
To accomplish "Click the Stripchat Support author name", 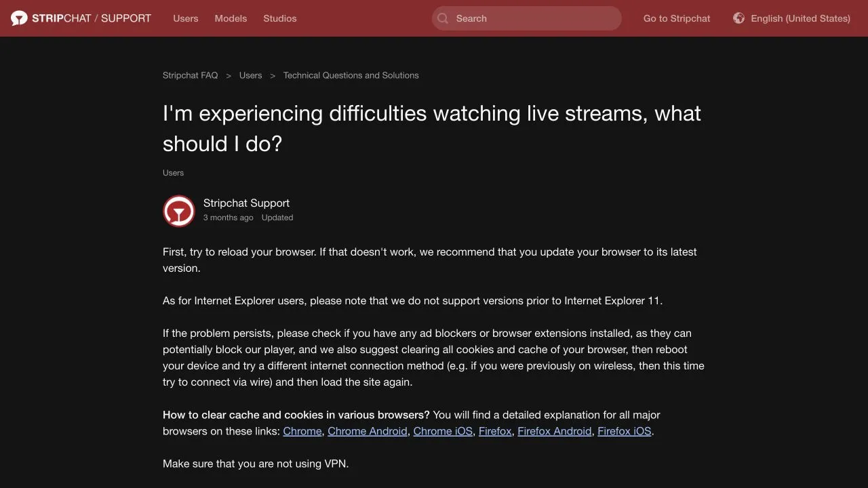I will click(246, 203).
